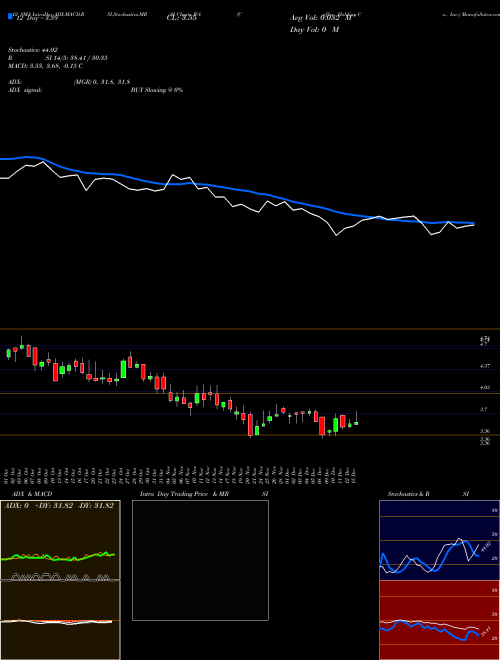Click the 'Avg Vol: 0.032 M' text

coord(320,18)
